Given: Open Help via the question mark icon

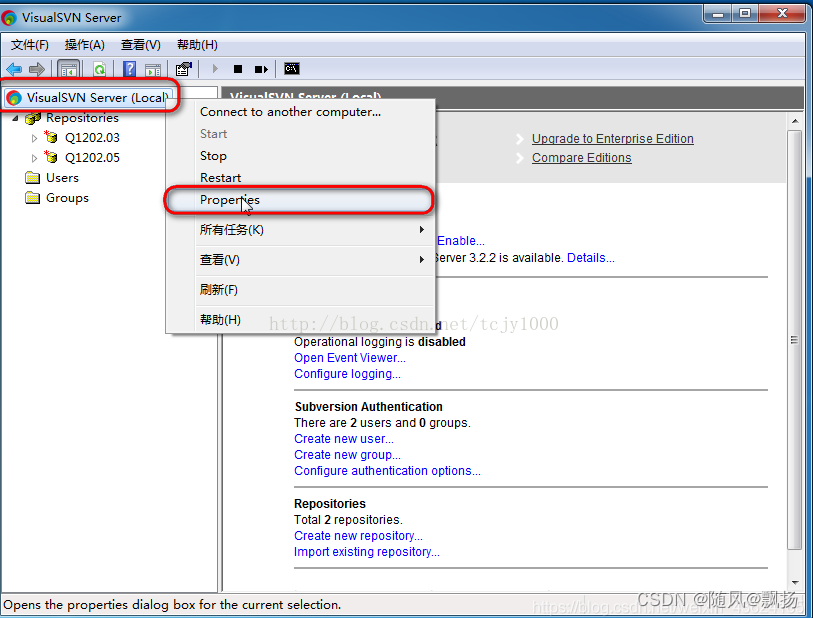Looking at the screenshot, I should coord(129,69).
